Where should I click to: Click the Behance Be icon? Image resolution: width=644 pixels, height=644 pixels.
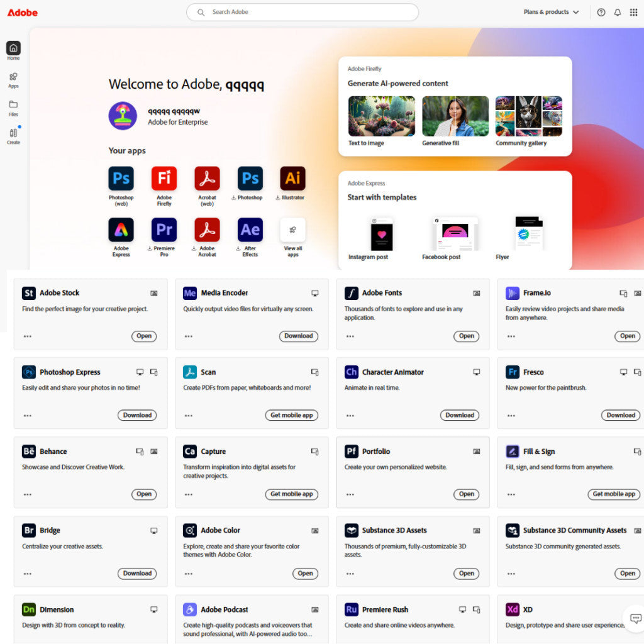29,452
